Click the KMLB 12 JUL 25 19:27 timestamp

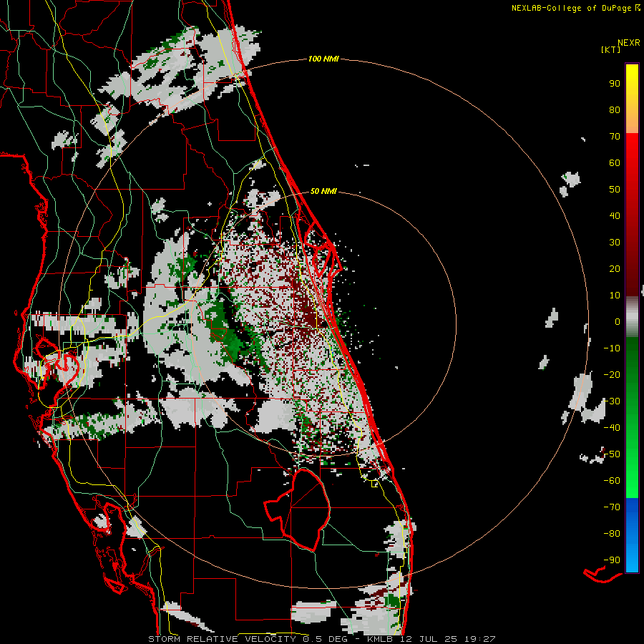[x=431, y=639]
